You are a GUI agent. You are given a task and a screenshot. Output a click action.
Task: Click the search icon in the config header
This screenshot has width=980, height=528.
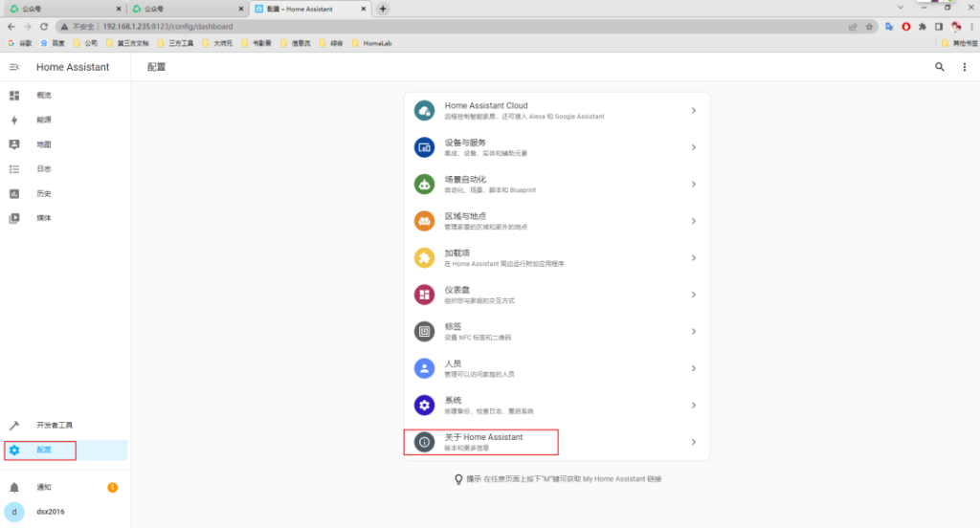[x=940, y=67]
